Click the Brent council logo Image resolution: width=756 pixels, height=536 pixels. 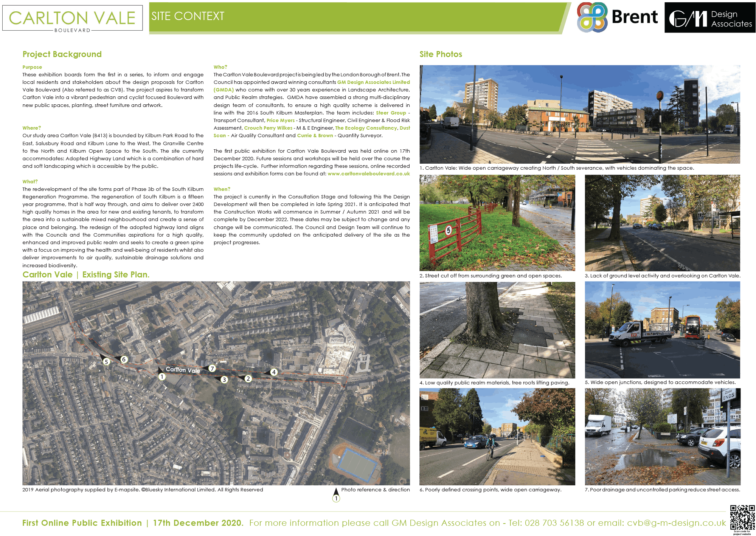click(x=617, y=17)
